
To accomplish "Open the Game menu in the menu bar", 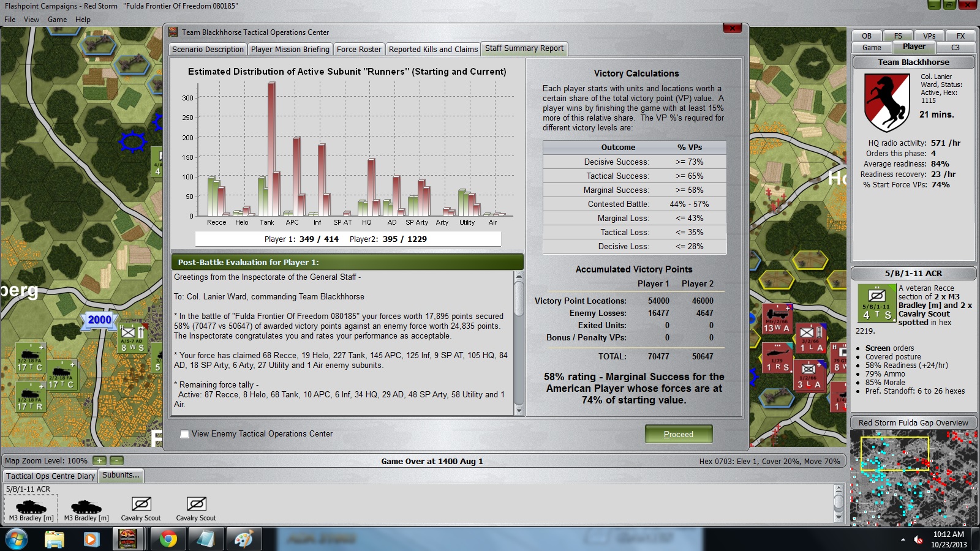I will [x=57, y=20].
